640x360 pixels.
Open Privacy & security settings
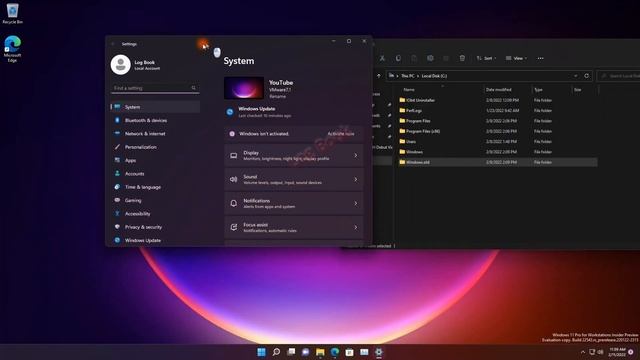point(155,227)
